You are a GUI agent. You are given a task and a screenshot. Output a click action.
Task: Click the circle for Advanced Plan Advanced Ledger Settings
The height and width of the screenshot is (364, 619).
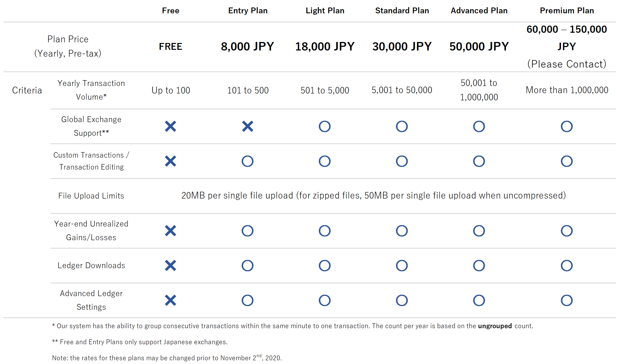click(479, 300)
